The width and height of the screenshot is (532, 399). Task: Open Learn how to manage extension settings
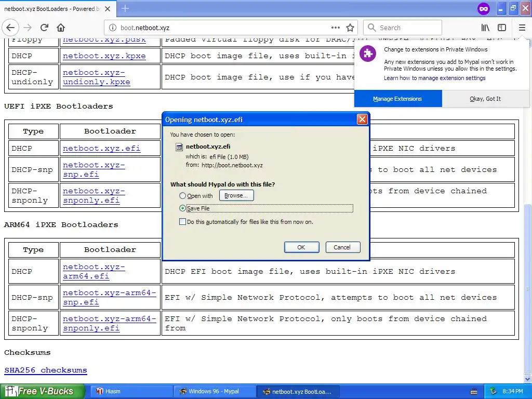point(435,78)
